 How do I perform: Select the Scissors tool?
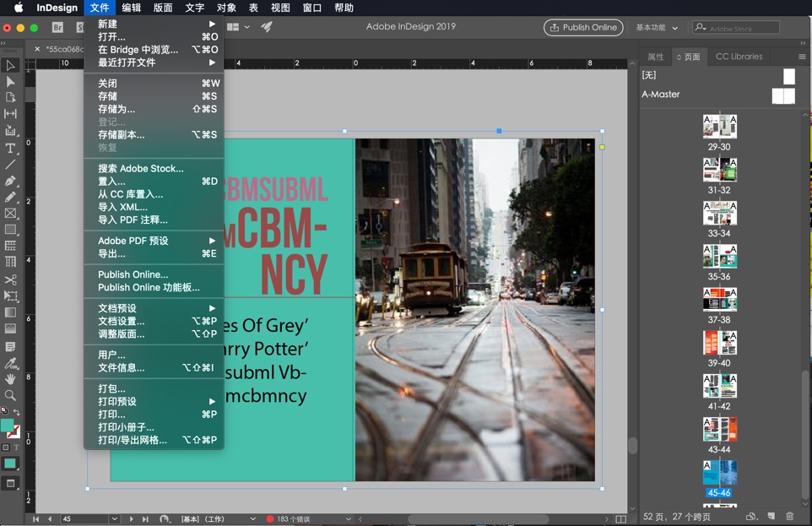click(10, 279)
